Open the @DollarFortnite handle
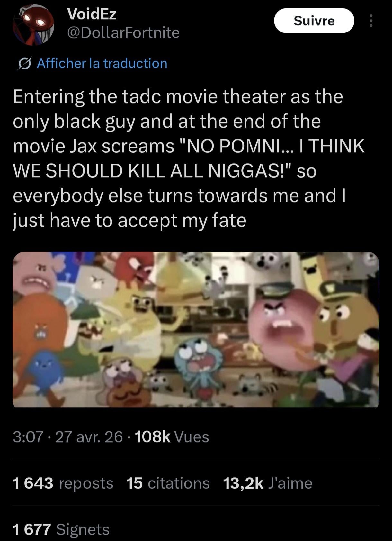 pos(123,33)
